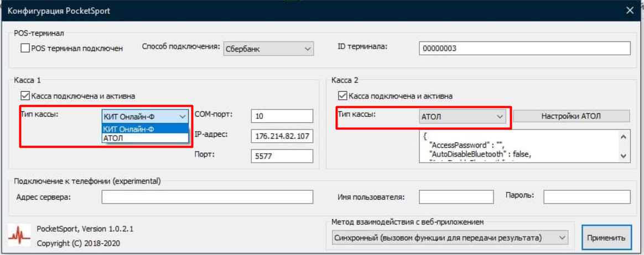Click the IP-адрес field
Image resolution: width=644 pixels, height=255 pixels.
[x=282, y=136]
